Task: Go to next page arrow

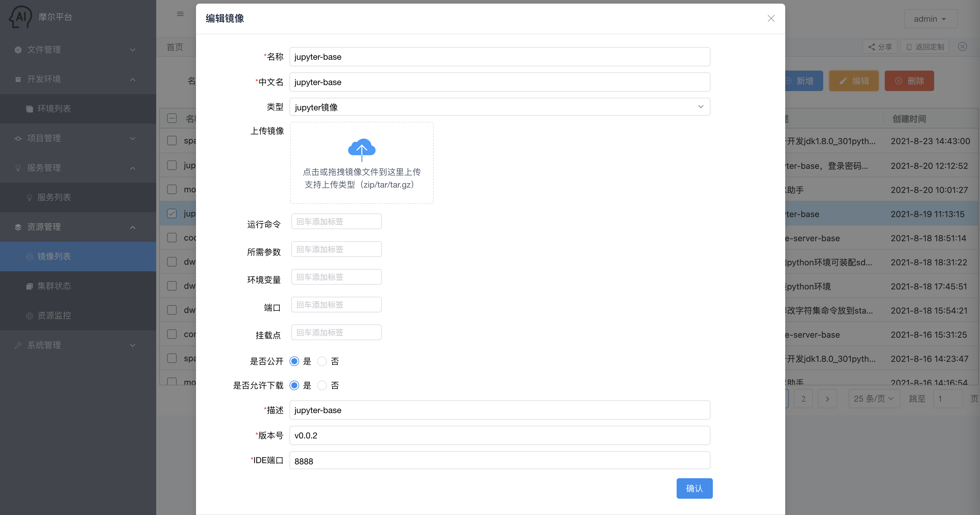Action: point(827,399)
